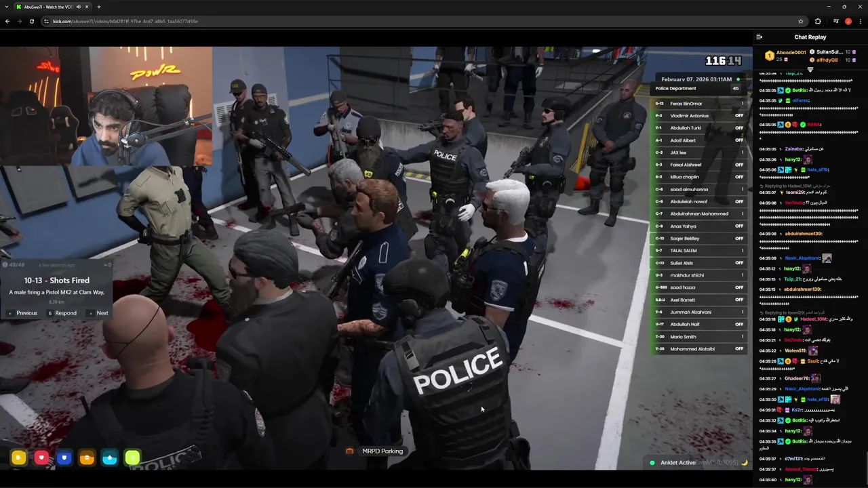
Task: Click the lime green status icon
Action: (132, 458)
